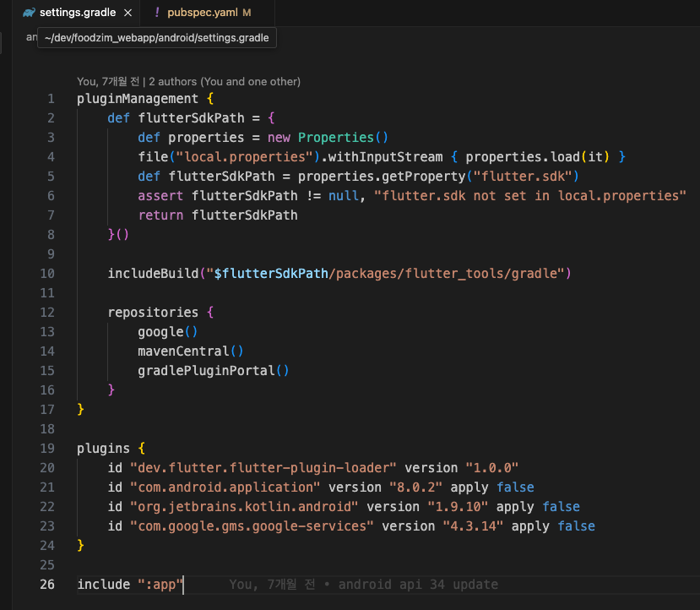Click line number 26 in the gutter

point(47,585)
